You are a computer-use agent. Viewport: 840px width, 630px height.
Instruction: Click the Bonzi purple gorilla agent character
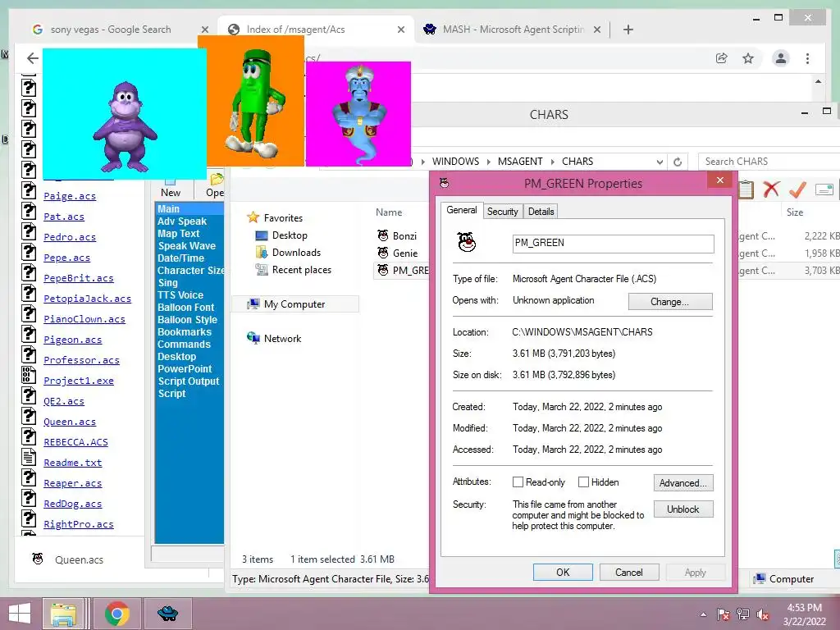(x=125, y=126)
